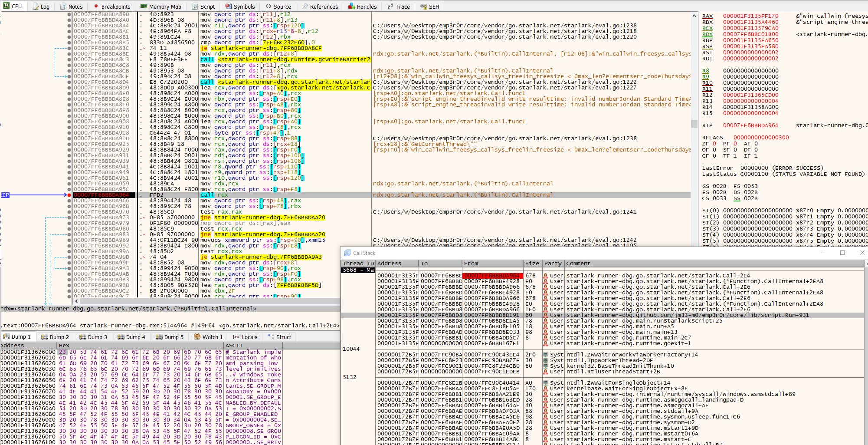Switch to the Dump 5 tab
The image size is (868, 445).
[x=170, y=337]
